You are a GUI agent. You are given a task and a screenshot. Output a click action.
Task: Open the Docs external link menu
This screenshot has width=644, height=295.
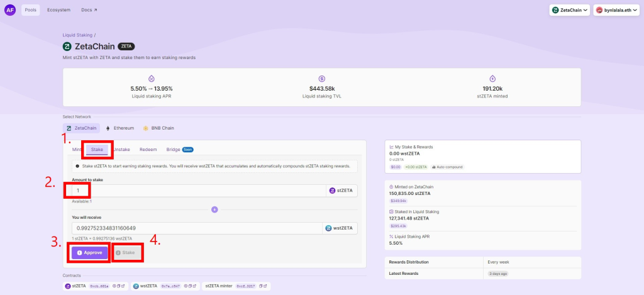click(x=89, y=10)
